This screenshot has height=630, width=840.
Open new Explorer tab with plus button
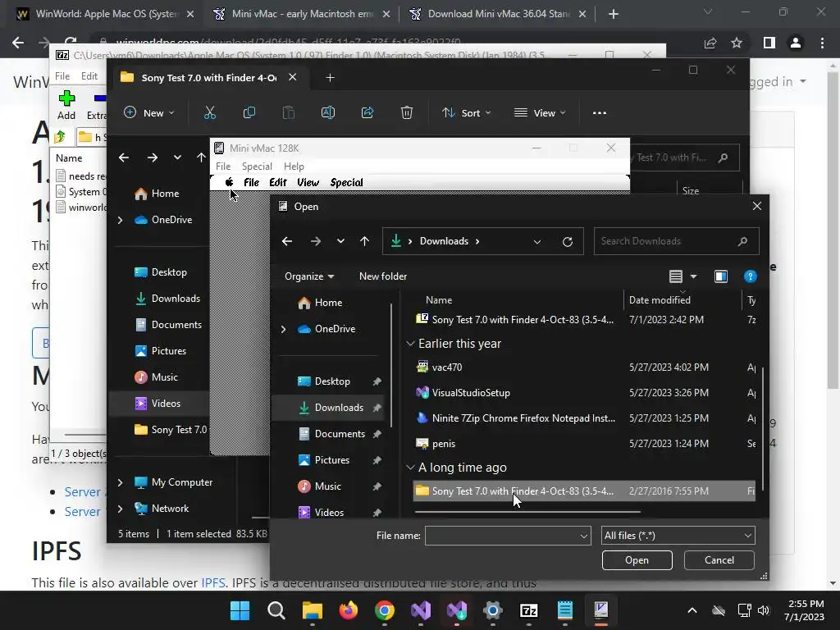pyautogui.click(x=330, y=78)
